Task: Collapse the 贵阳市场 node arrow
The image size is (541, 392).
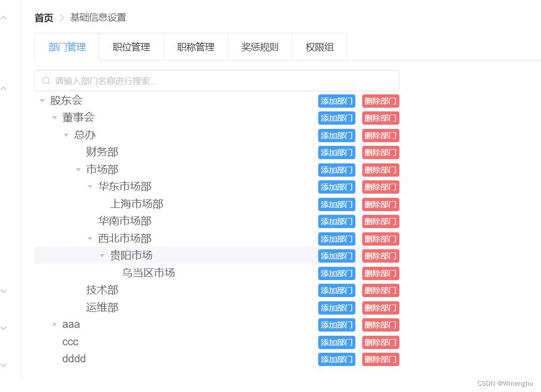Action: pyautogui.click(x=102, y=256)
